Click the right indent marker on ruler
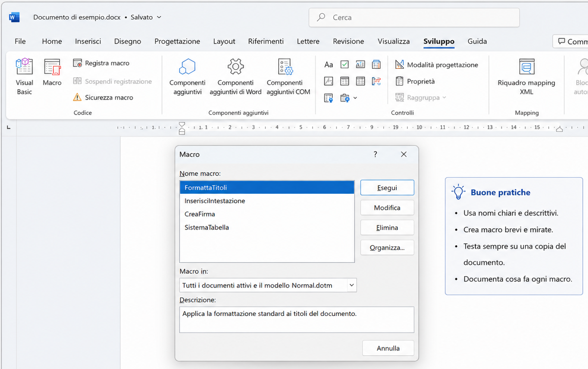The height and width of the screenshot is (369, 588). 560,129
